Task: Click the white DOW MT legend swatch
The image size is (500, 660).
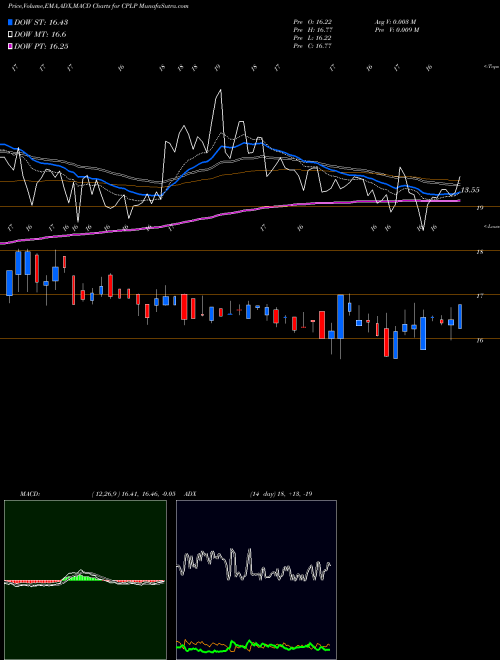Action: 10,35
